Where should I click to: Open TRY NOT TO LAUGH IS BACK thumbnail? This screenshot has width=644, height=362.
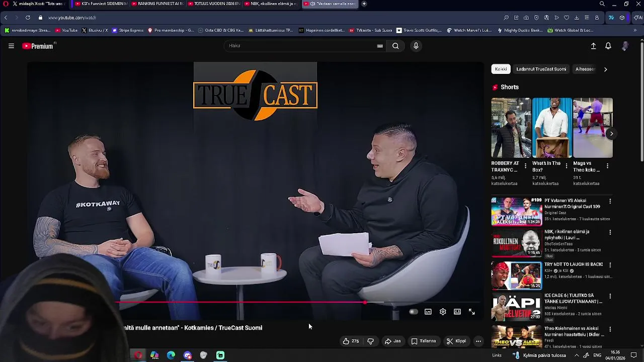click(516, 276)
